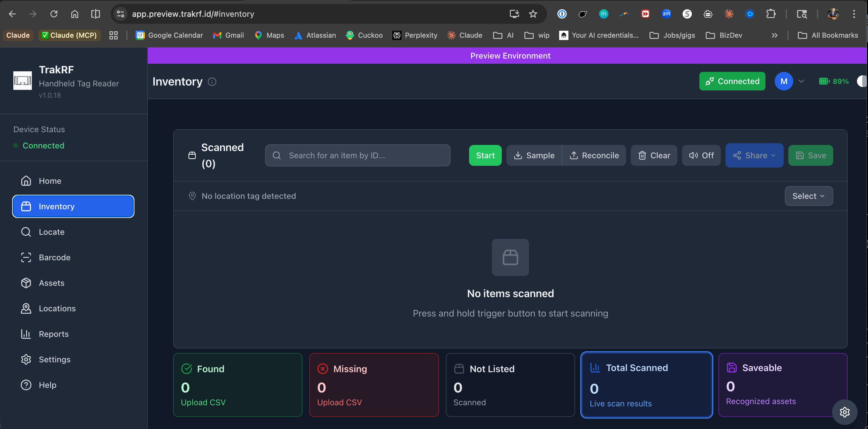Viewport: 868px width, 429px height.
Task: Click the item ID search field
Action: [358, 155]
